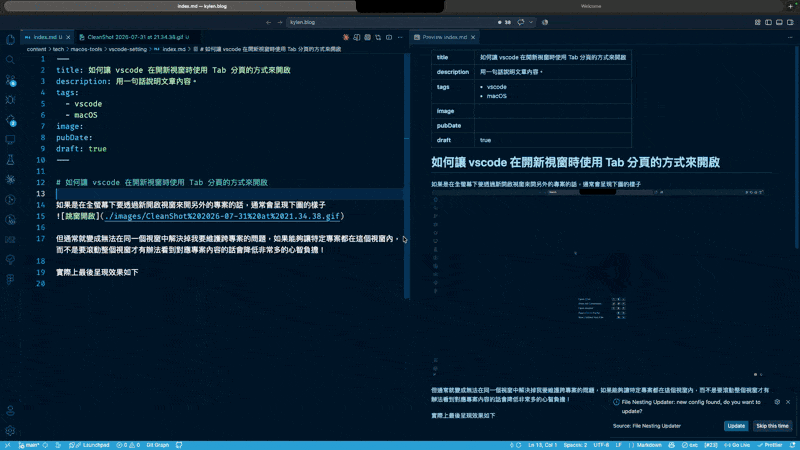Click the 'title:' frontmatter line in the editor
800x450 pixels.
coord(173,70)
